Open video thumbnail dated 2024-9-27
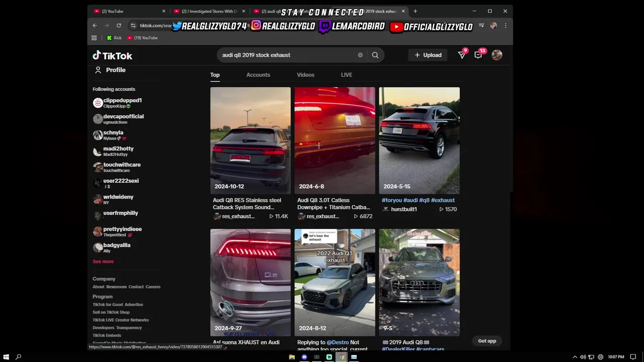 [x=251, y=283]
